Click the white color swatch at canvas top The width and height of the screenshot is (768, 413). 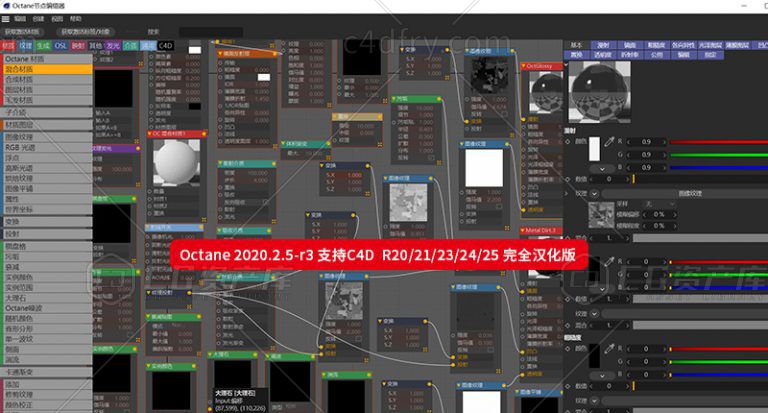pos(195,50)
